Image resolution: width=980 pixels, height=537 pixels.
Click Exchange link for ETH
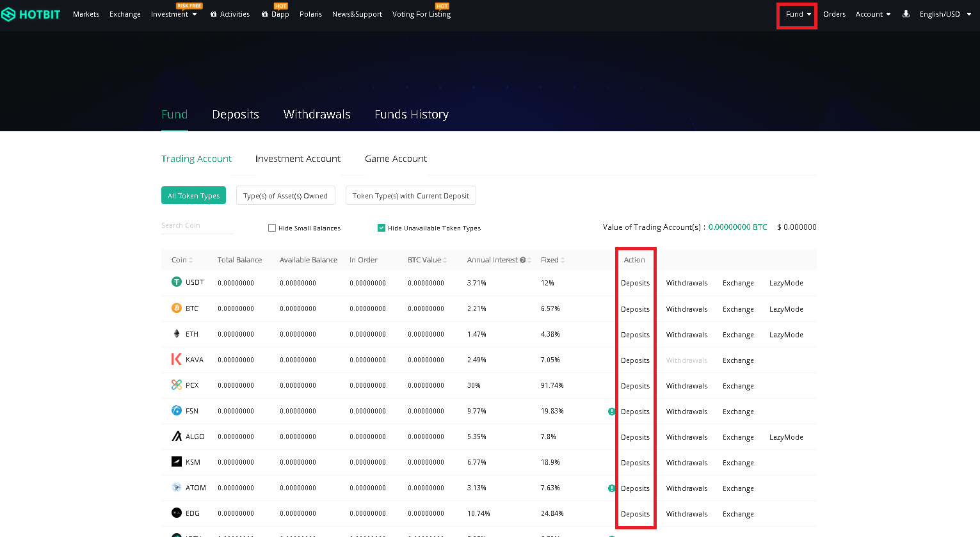[738, 335]
